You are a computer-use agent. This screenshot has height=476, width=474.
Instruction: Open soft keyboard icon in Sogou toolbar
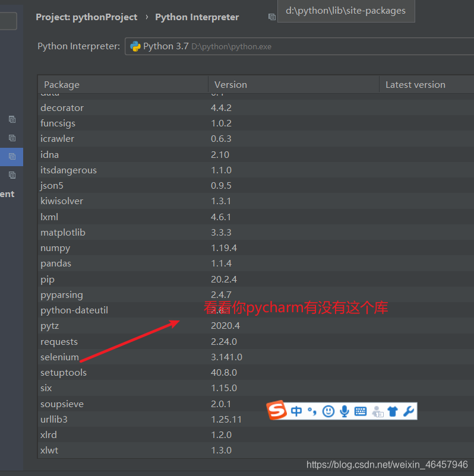361,411
